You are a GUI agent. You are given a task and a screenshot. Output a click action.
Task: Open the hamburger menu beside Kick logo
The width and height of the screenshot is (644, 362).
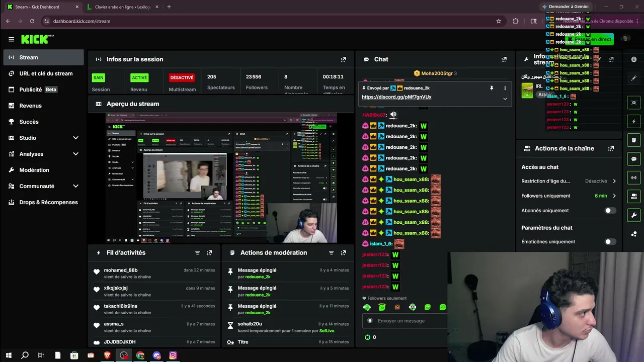click(x=11, y=39)
